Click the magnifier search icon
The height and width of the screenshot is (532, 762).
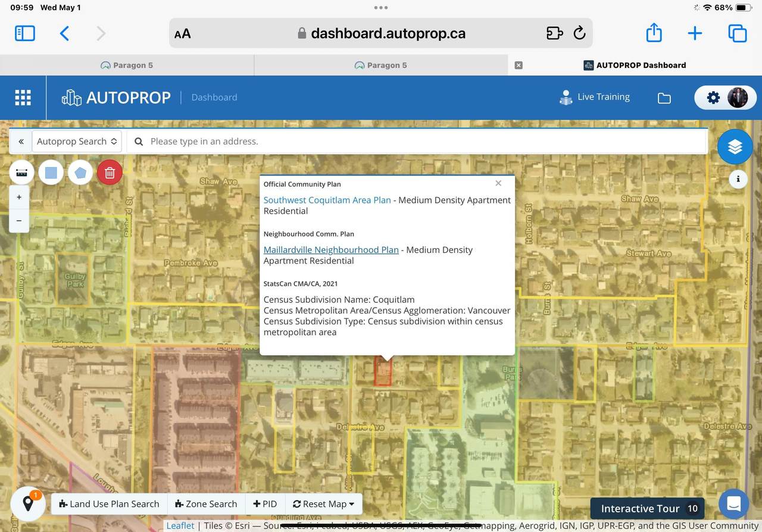click(x=139, y=142)
